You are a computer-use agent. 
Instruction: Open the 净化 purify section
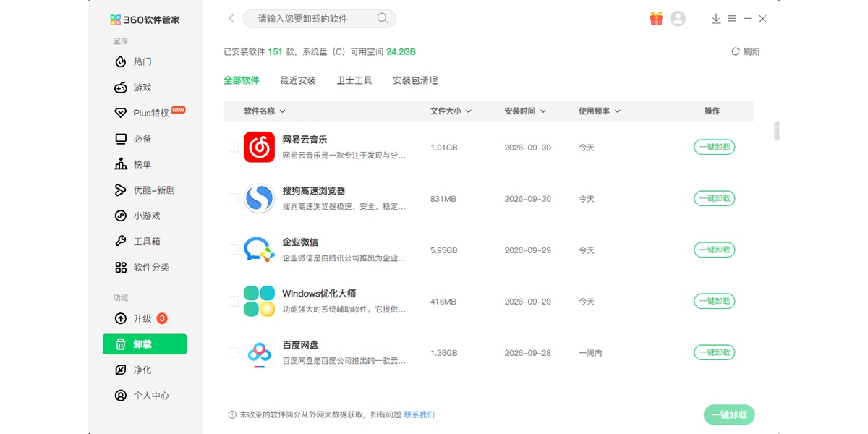(133, 370)
